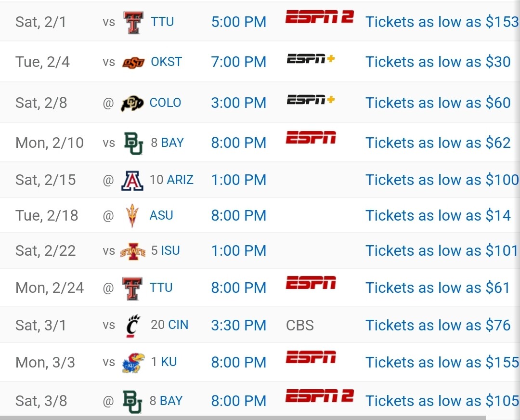Click the Texas Tech logo for 2/1 game
The image size is (520, 420).
pos(133,22)
